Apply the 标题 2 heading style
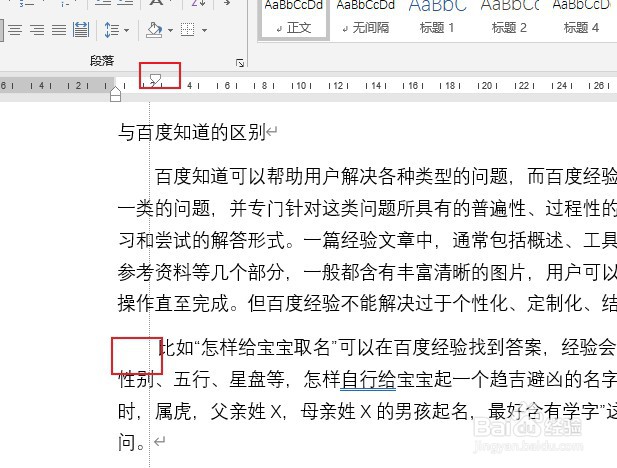This screenshot has width=617, height=468. 509,19
